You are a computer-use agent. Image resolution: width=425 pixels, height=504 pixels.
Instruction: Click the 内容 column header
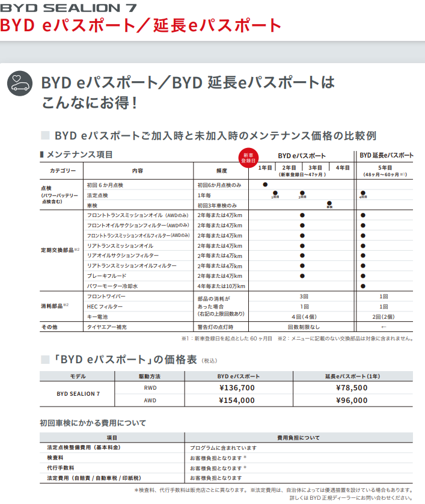(138, 171)
